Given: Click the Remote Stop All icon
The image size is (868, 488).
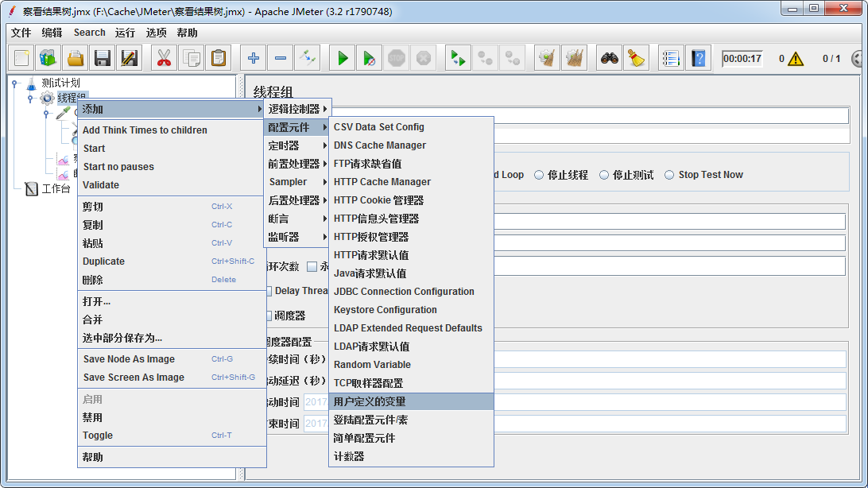Looking at the screenshot, I should (486, 58).
